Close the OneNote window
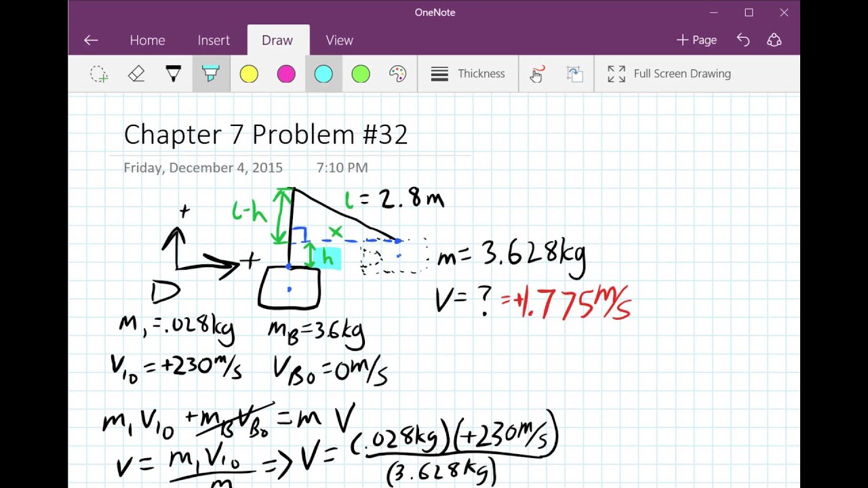Screen dimensions: 868x488 click(x=784, y=12)
